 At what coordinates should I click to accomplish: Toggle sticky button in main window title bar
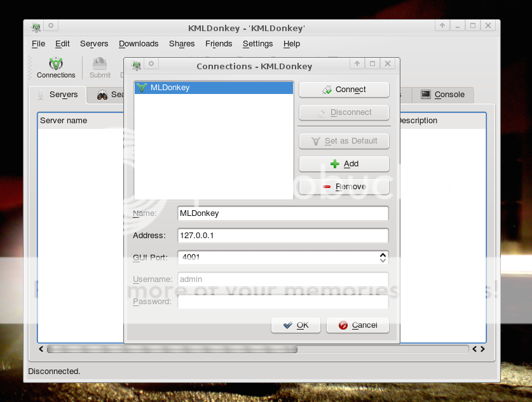(51, 26)
